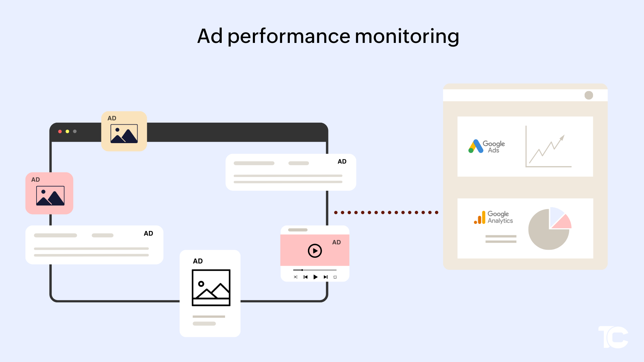Click the video play button AD icon

pos(315,251)
